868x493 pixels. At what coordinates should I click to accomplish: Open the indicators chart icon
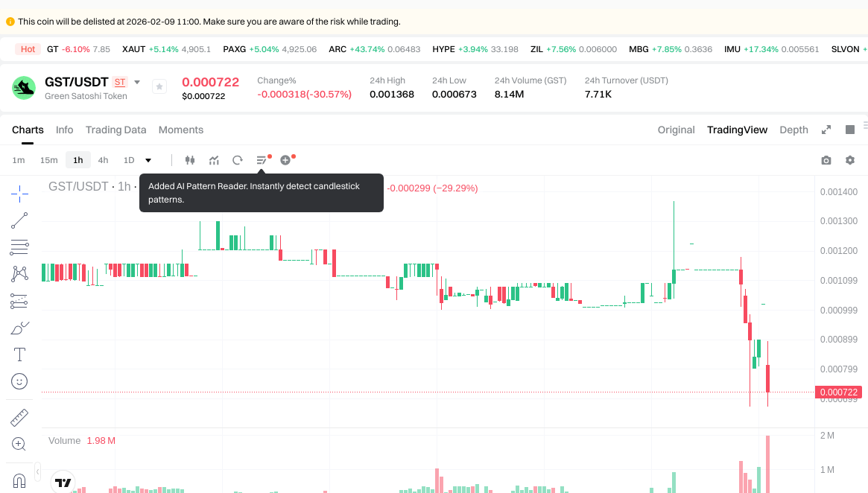click(214, 160)
